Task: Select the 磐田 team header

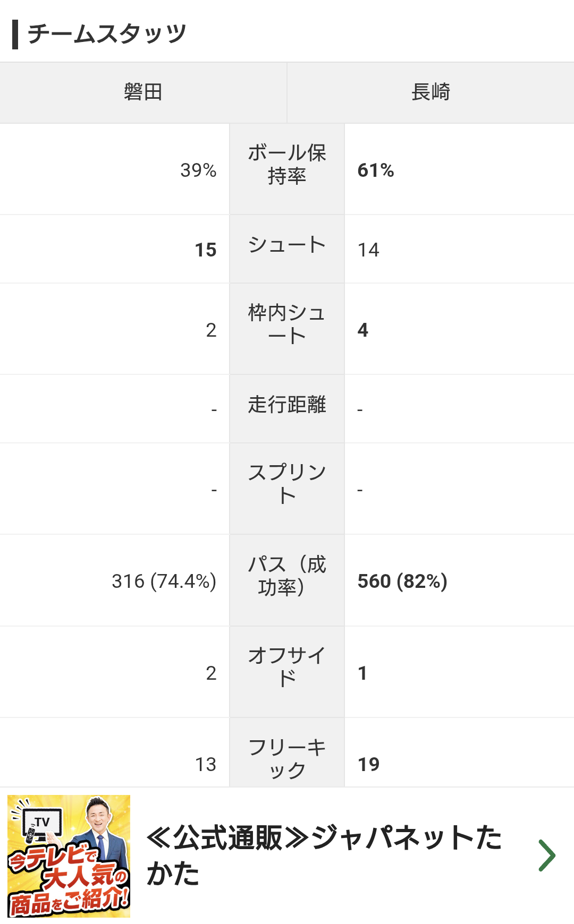Action: coord(143,92)
